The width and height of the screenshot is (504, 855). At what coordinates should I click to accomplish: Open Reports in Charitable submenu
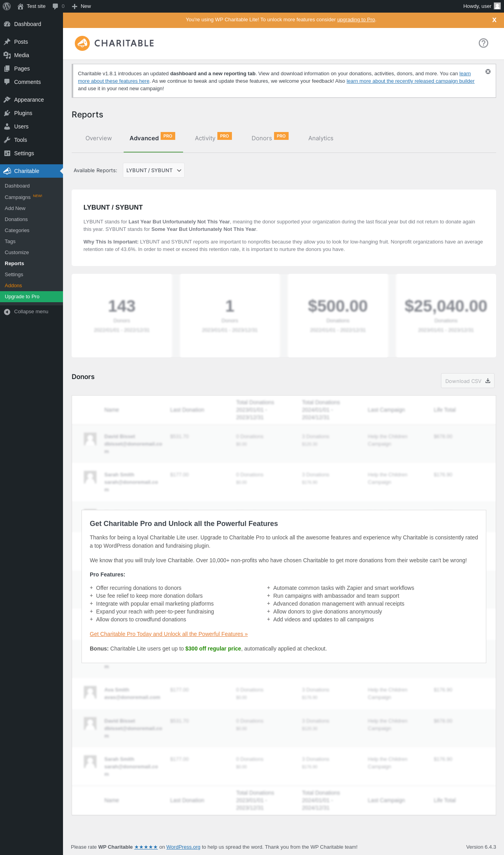31,263
